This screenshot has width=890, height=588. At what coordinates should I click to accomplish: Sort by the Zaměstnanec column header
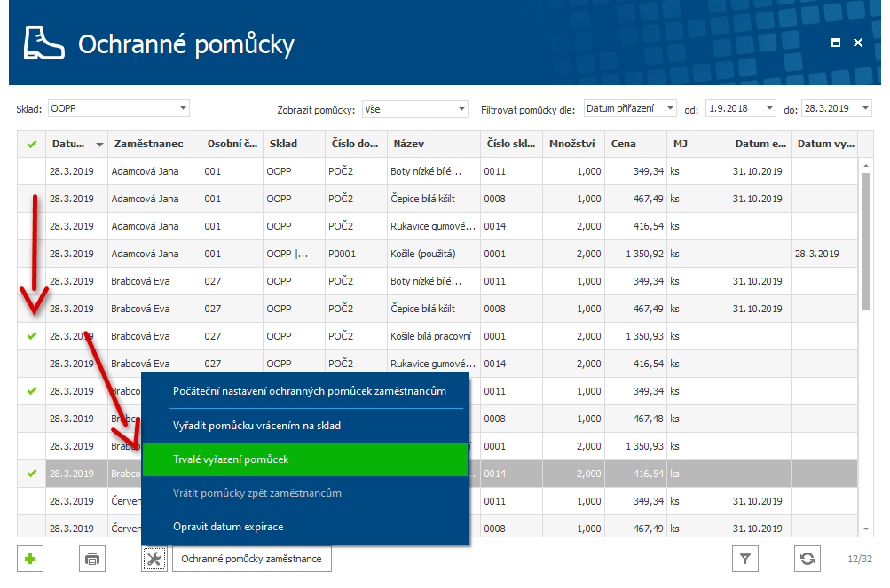coord(154,145)
